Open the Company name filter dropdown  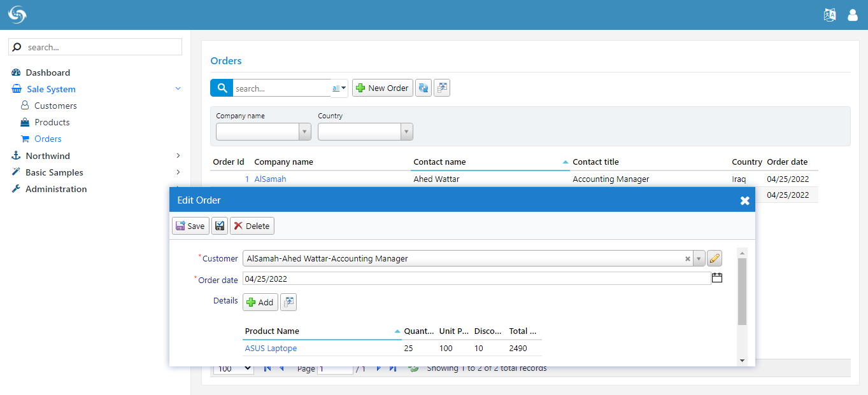[x=305, y=132]
